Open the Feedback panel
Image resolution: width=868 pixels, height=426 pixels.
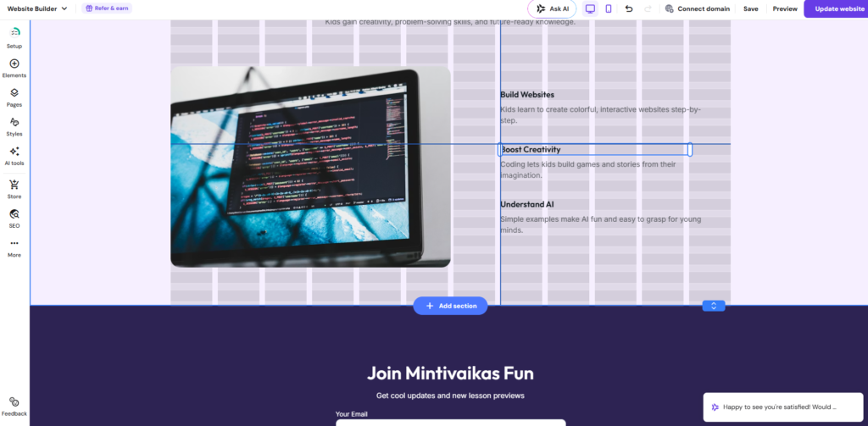(x=14, y=407)
